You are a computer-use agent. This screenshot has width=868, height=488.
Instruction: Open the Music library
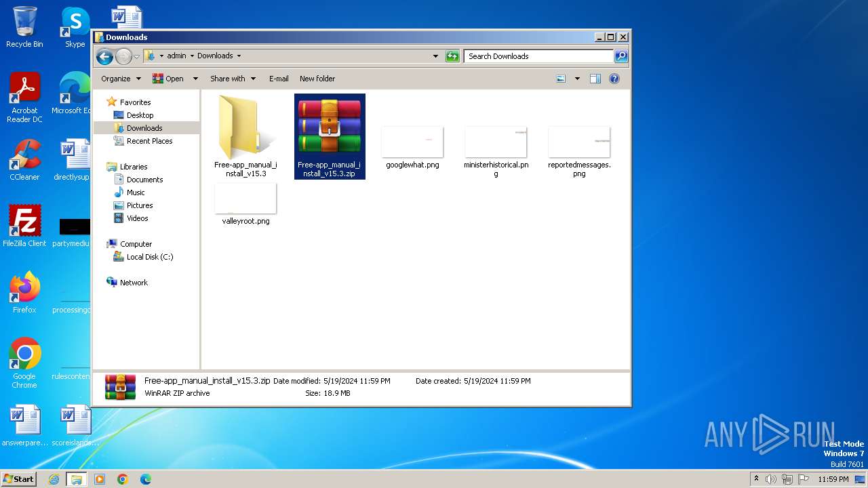point(136,192)
